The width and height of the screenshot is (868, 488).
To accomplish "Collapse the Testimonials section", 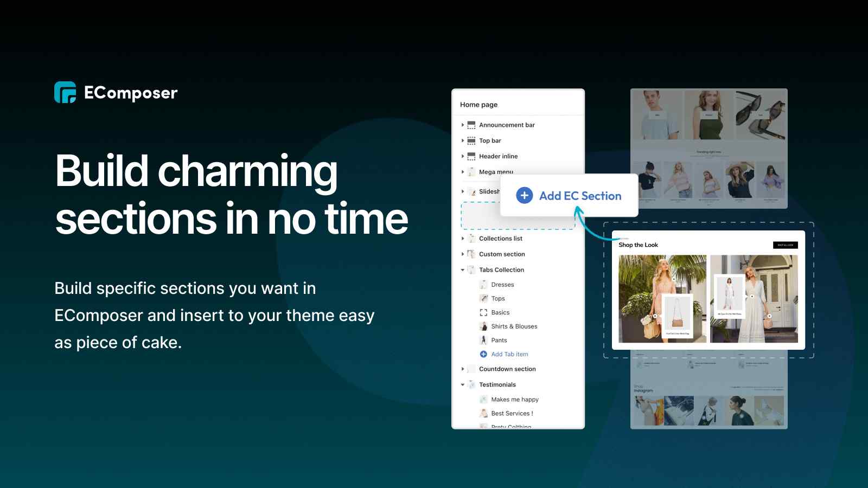I will pyautogui.click(x=463, y=385).
